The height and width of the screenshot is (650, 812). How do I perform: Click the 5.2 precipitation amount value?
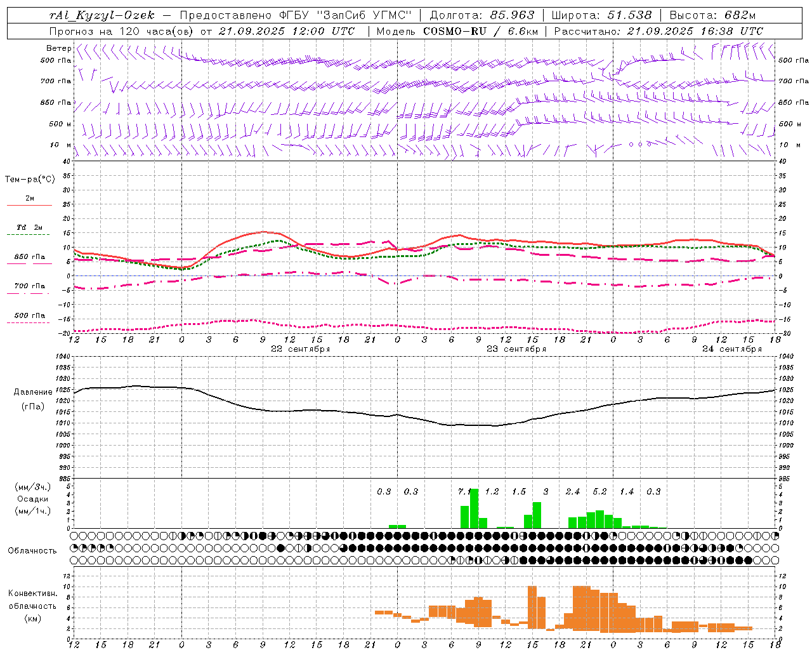[x=599, y=491]
